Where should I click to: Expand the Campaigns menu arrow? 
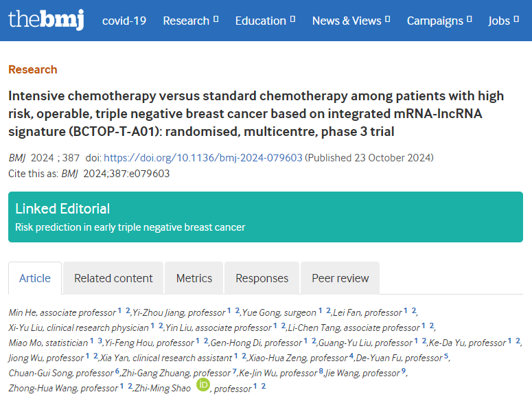pyautogui.click(x=470, y=20)
